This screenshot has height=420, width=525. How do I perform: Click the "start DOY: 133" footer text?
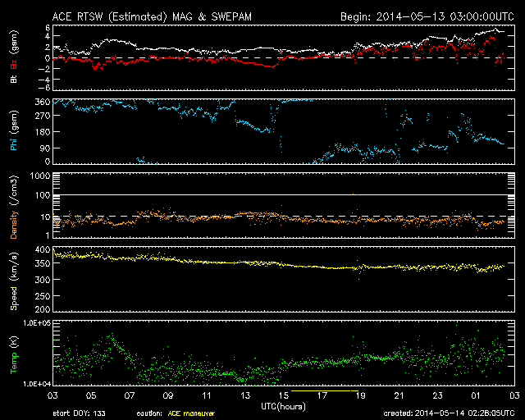click(x=79, y=413)
